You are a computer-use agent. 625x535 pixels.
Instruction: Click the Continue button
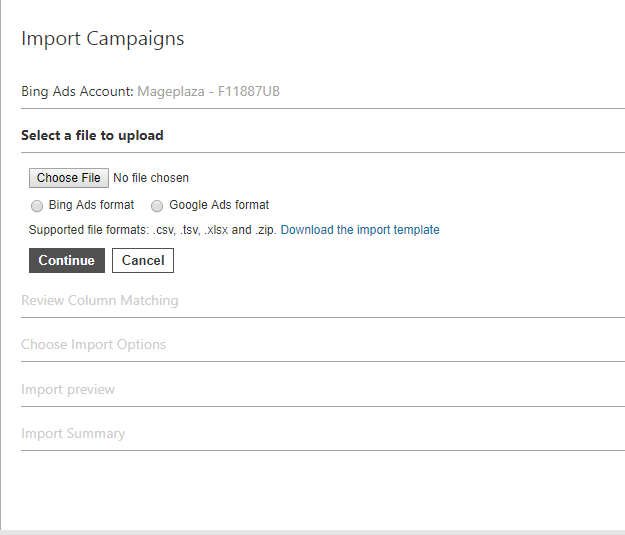tap(67, 260)
